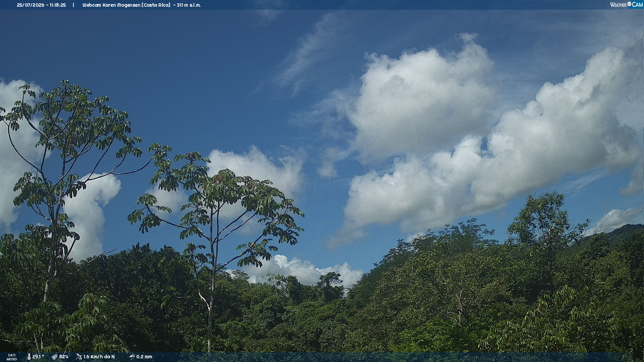
Task: Click the wind anemometer icon
Action: point(79,357)
